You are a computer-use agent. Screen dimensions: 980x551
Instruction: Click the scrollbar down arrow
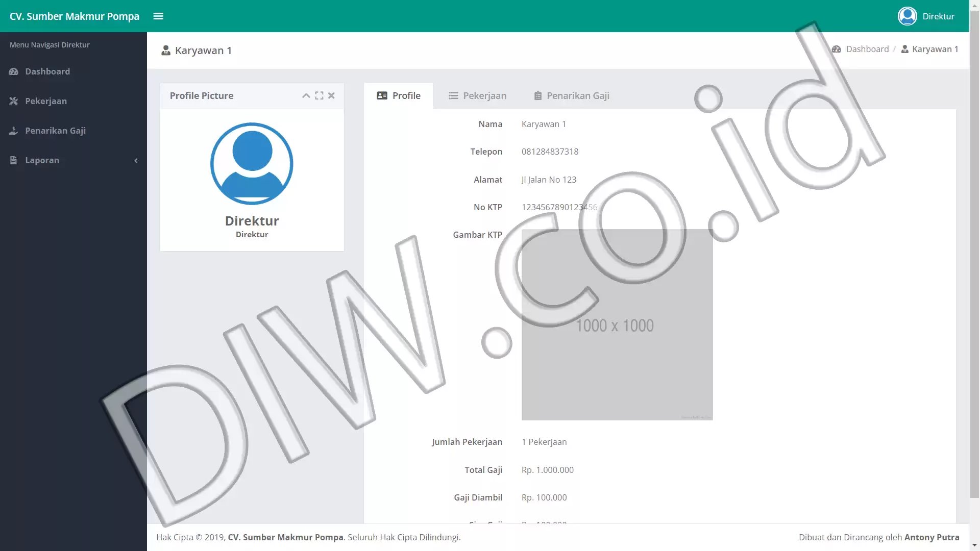tap(974, 545)
